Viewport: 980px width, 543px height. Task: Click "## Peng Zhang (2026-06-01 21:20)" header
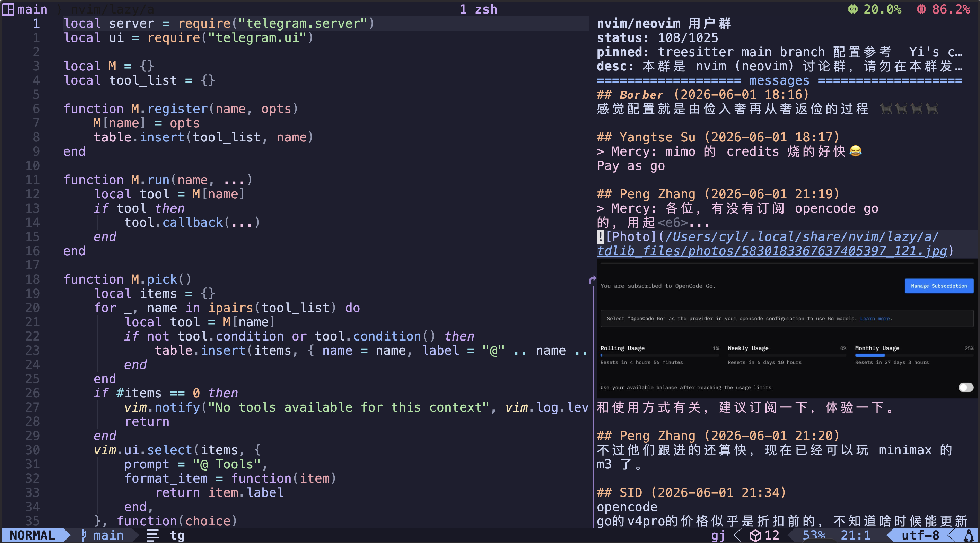718,436
